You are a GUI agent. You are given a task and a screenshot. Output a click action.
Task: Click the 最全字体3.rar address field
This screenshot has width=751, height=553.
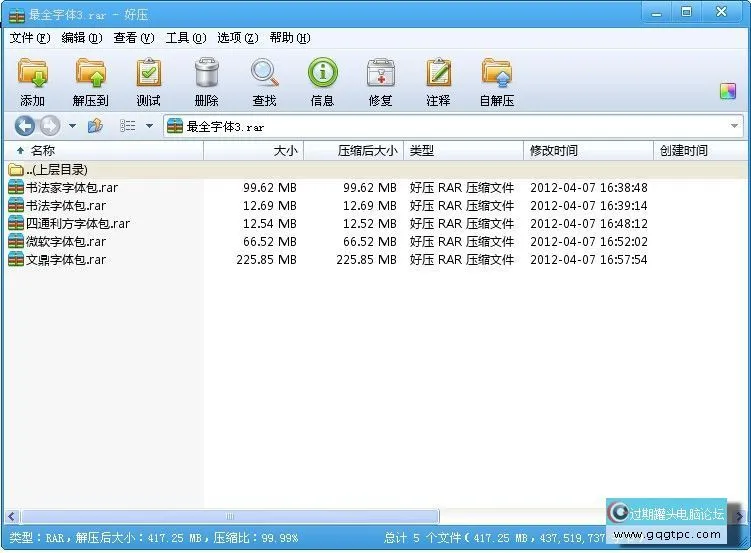point(453,126)
